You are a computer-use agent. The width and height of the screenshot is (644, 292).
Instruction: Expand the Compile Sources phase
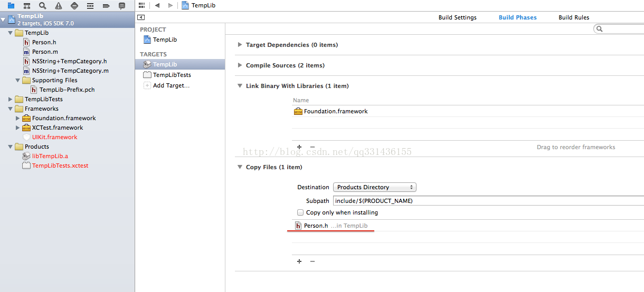pos(240,65)
